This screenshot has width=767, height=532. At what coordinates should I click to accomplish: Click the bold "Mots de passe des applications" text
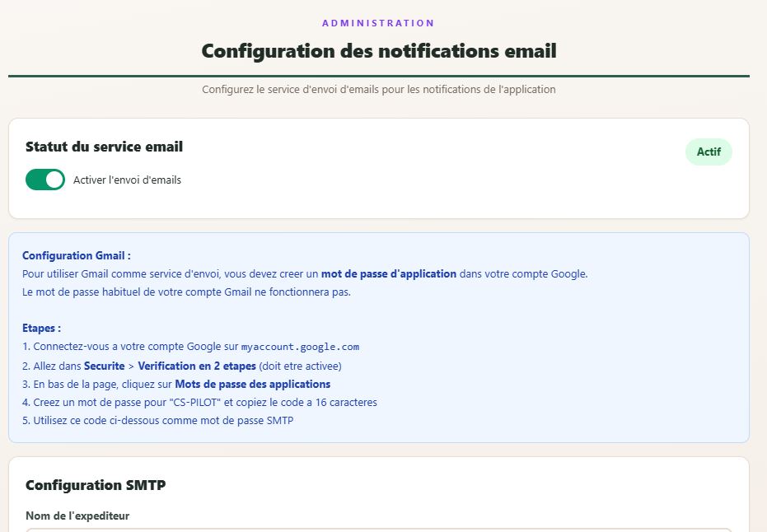point(253,384)
